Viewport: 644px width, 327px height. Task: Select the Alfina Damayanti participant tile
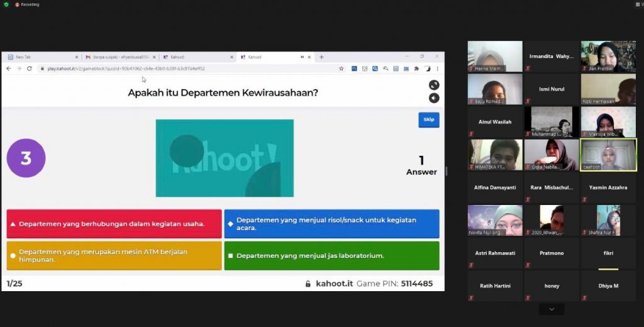495,188
